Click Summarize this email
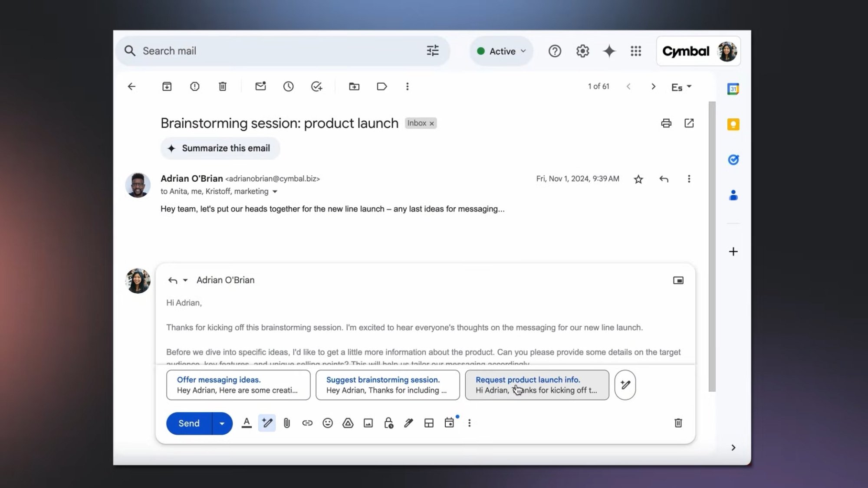 220,148
